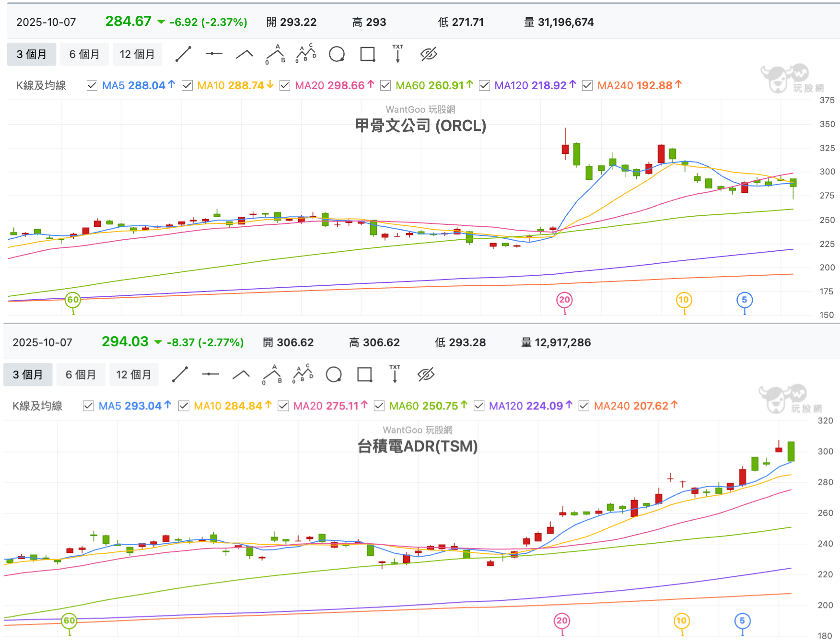Screen dimensions: 840x642
Task: Select the ABC wave tool in ORCL chart
Action: 276,54
